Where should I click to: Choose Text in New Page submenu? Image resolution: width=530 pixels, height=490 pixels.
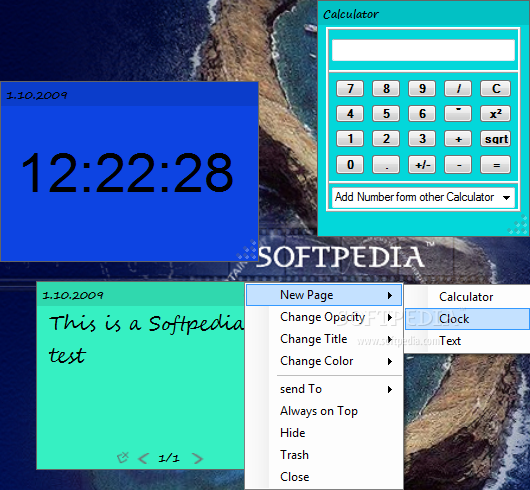coord(467,341)
